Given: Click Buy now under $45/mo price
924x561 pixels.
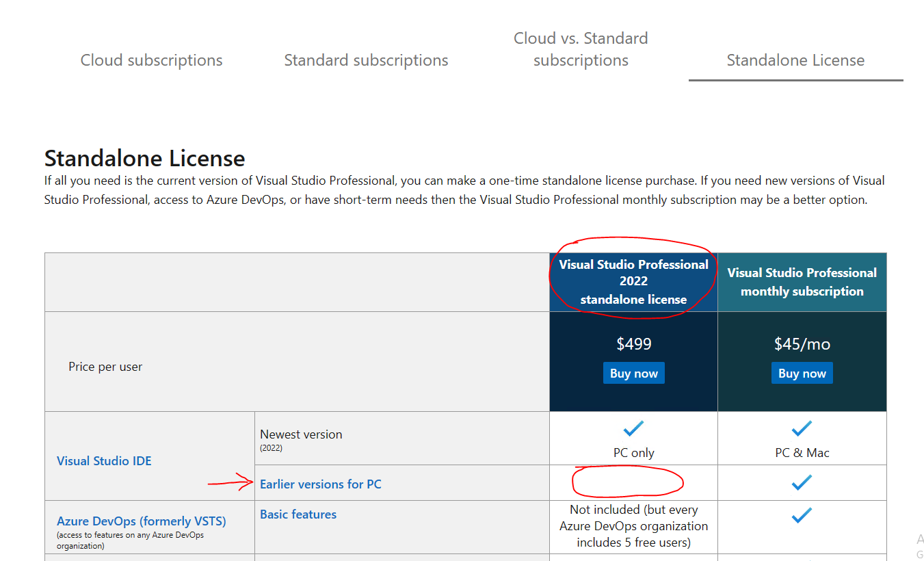Looking at the screenshot, I should [x=802, y=374].
